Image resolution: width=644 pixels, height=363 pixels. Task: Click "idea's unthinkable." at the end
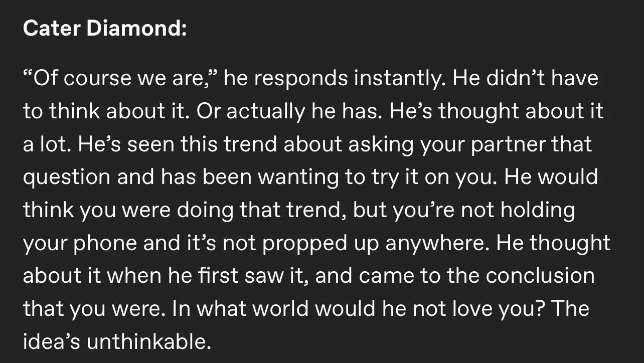115,341
